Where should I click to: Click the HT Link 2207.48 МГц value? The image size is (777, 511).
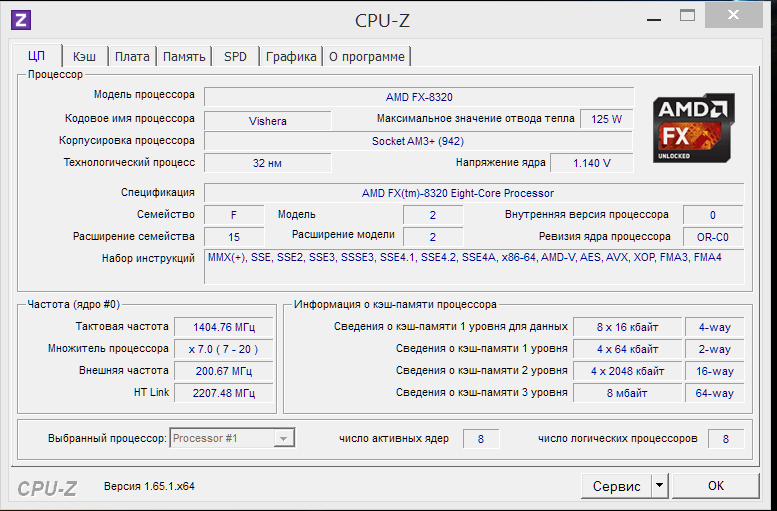(x=224, y=393)
